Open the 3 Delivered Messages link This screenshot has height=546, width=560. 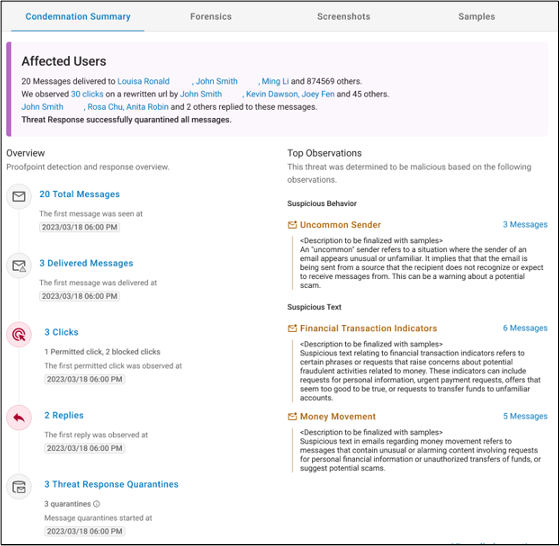(86, 263)
